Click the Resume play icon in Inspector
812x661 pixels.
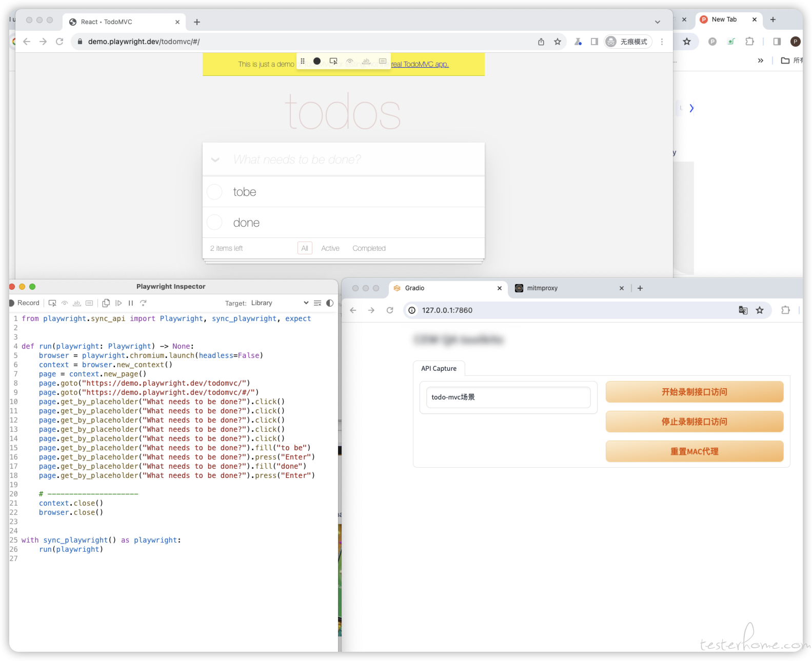pyautogui.click(x=118, y=303)
